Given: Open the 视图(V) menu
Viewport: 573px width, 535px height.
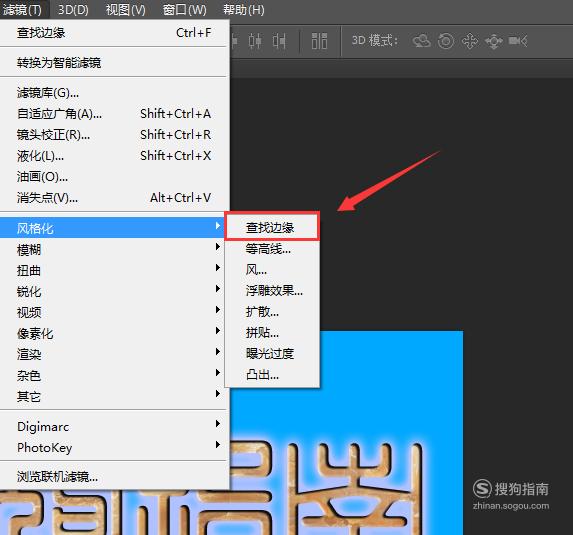Looking at the screenshot, I should 125,10.
